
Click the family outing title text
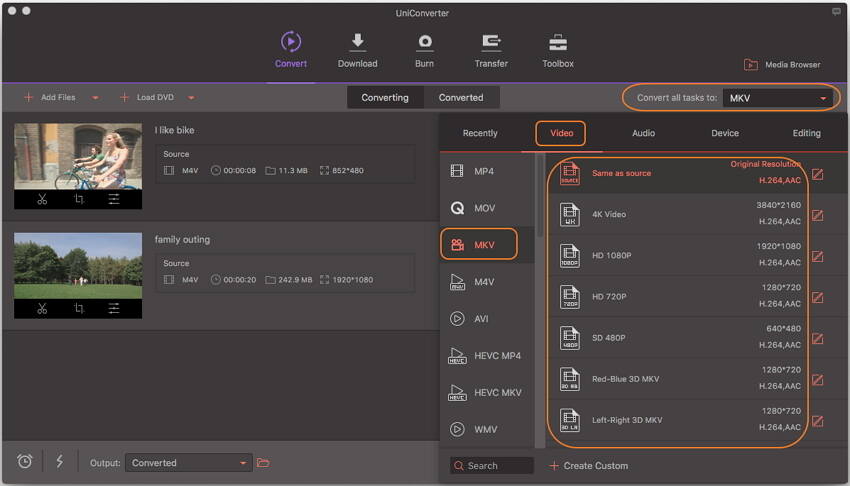pos(182,239)
